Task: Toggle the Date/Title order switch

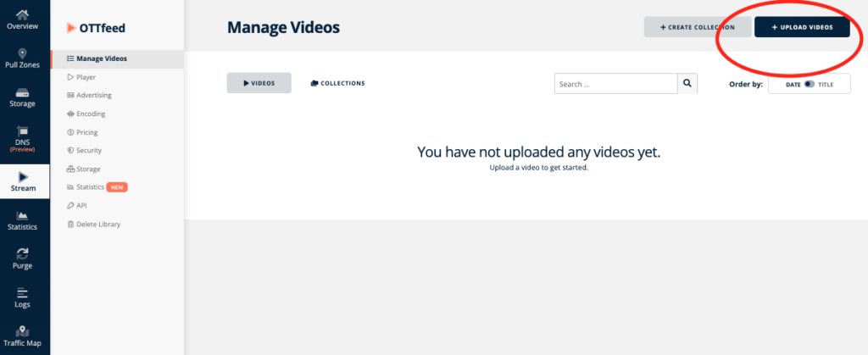Action: pyautogui.click(x=810, y=84)
